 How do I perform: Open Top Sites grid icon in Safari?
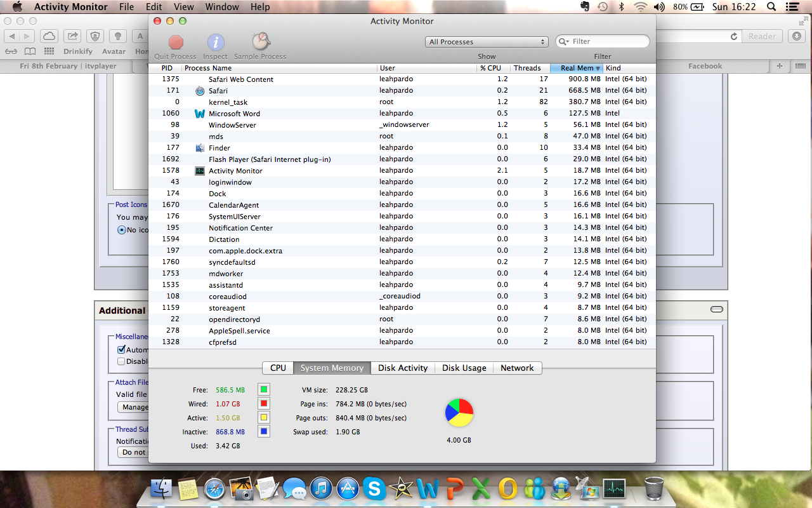tap(49, 51)
